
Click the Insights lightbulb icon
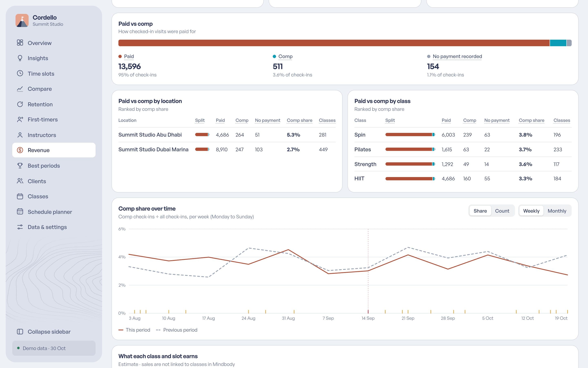[x=20, y=58]
